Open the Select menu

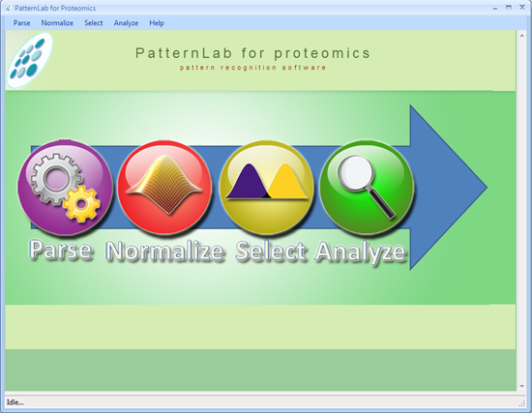93,23
